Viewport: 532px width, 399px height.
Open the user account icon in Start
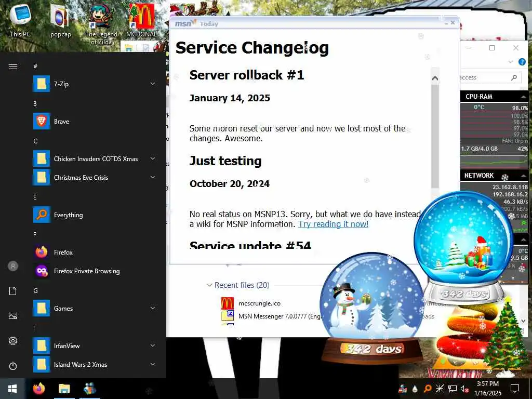pyautogui.click(x=13, y=266)
